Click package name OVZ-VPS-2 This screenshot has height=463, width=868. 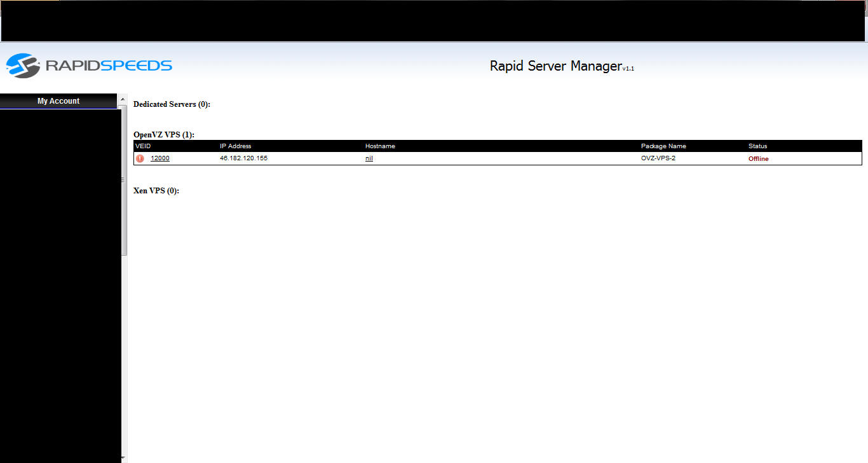pyautogui.click(x=658, y=158)
